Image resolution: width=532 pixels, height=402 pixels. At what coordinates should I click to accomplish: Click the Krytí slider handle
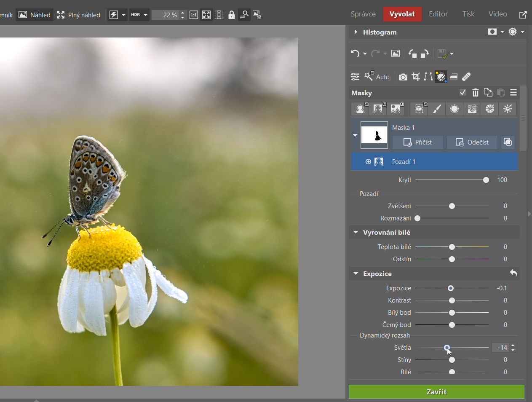tap(486, 180)
